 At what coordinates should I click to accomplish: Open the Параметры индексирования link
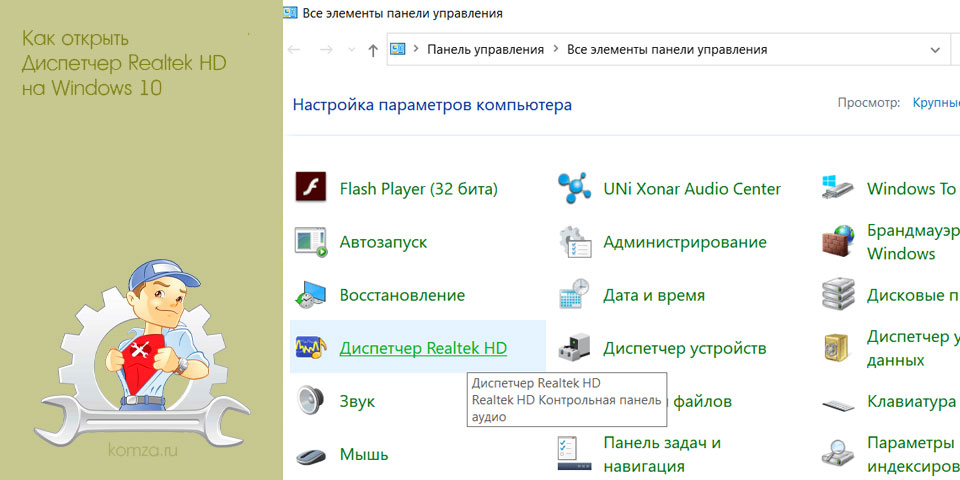[x=913, y=454]
